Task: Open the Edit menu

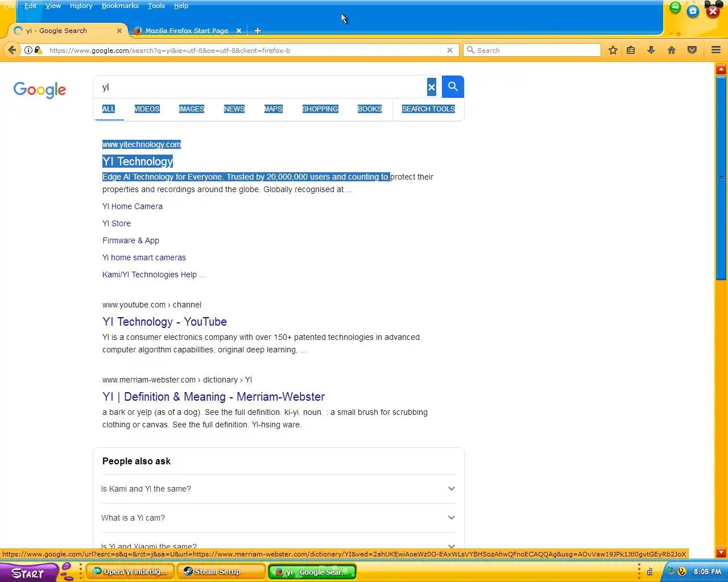Action: coord(30,6)
